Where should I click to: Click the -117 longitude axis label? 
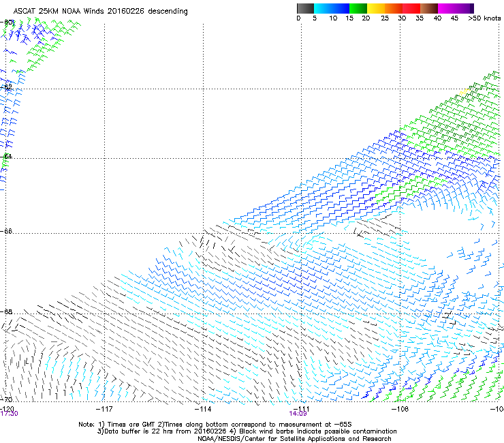[x=104, y=409]
